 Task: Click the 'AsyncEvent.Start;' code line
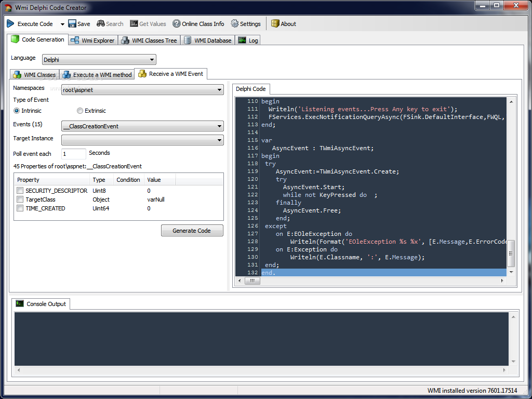click(x=314, y=187)
